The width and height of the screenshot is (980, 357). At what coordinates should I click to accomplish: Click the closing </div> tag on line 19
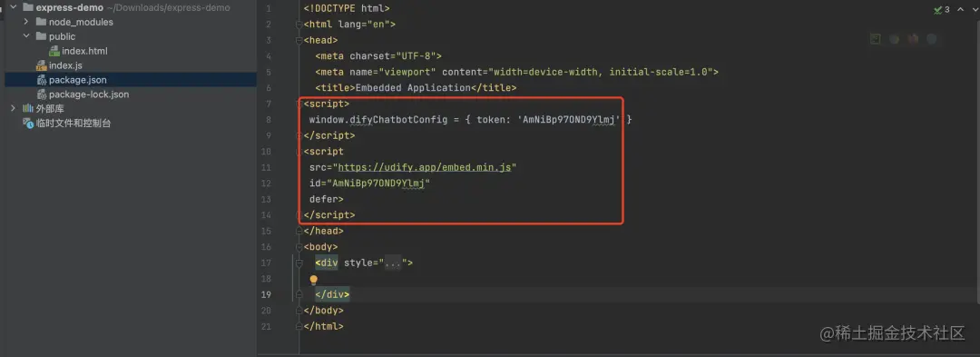(x=332, y=294)
